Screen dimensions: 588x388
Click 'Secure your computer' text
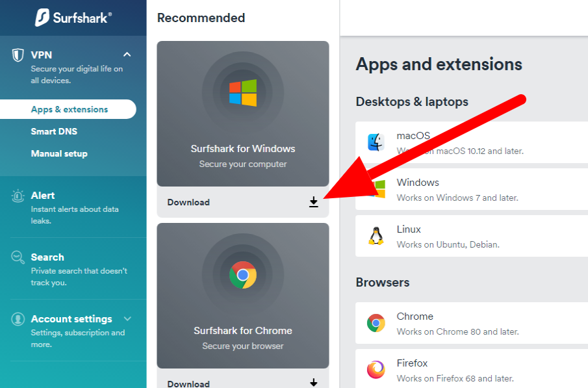pos(243,164)
